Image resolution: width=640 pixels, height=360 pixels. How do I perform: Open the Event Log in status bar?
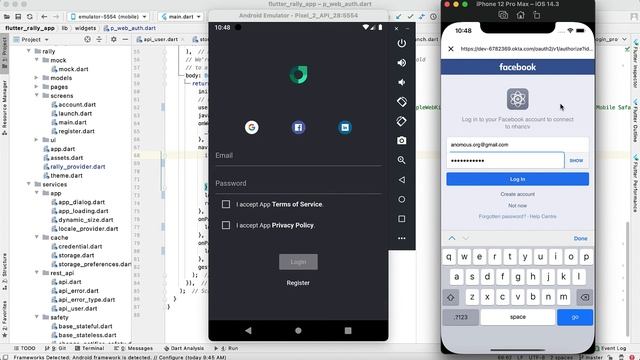coord(610,348)
